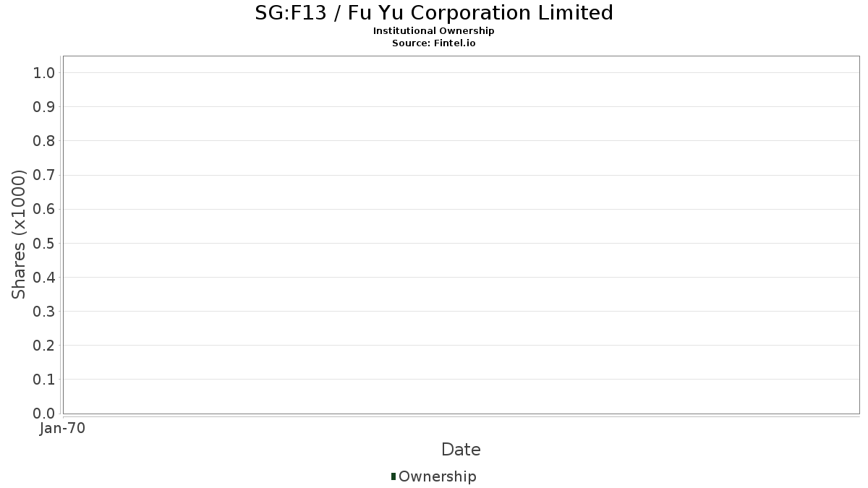This screenshot has width=868, height=488.
Task: Click the Jan-70 date tick label
Action: [63, 429]
